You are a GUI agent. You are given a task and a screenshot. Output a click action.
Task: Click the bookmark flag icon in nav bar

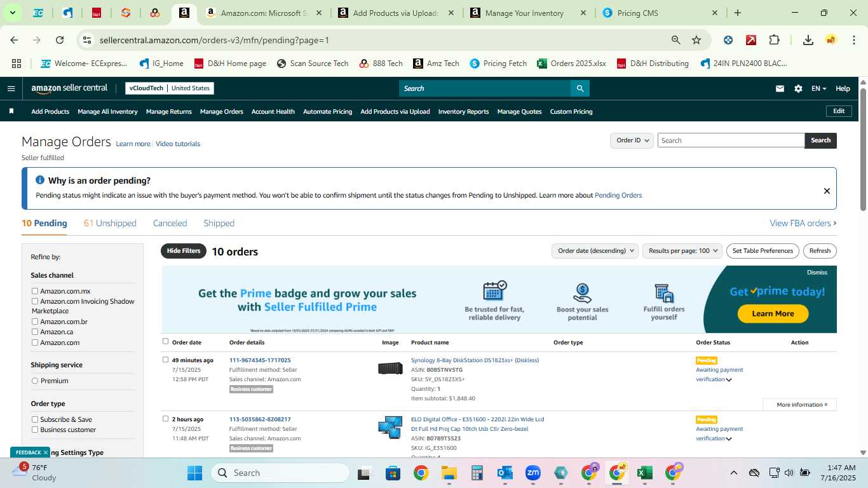pos(11,111)
